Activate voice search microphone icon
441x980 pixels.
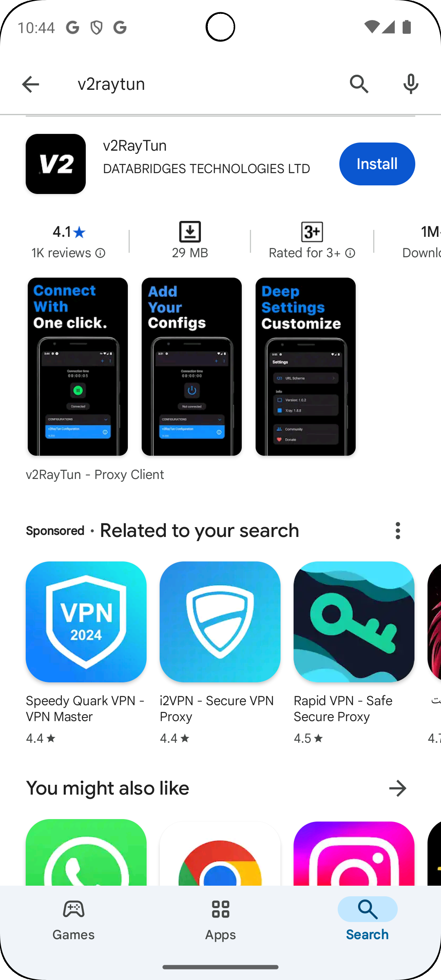[411, 84]
